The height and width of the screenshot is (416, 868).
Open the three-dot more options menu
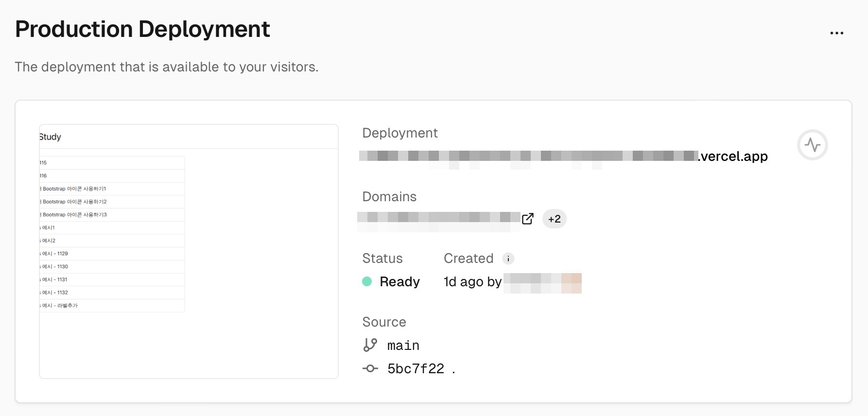[x=836, y=33]
